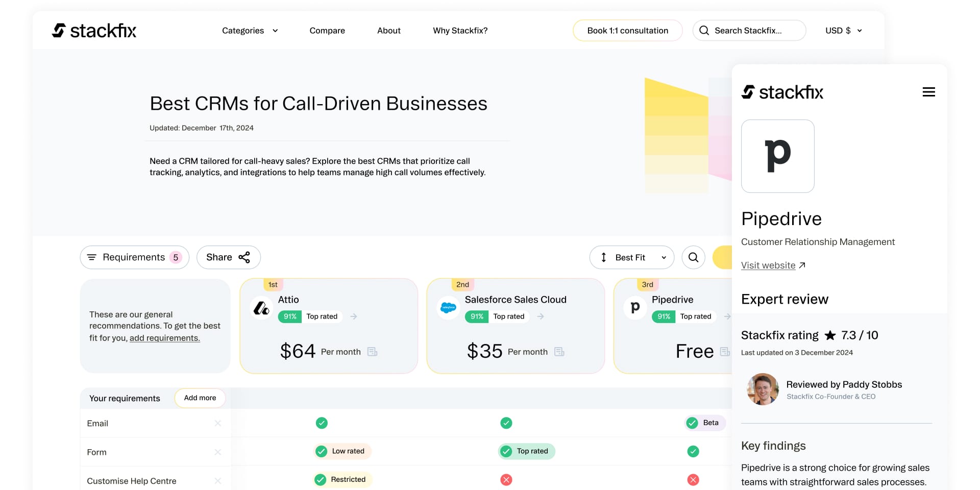Open the Best Fit sort dropdown
Image resolution: width=980 pixels, height=490 pixels.
pos(632,257)
